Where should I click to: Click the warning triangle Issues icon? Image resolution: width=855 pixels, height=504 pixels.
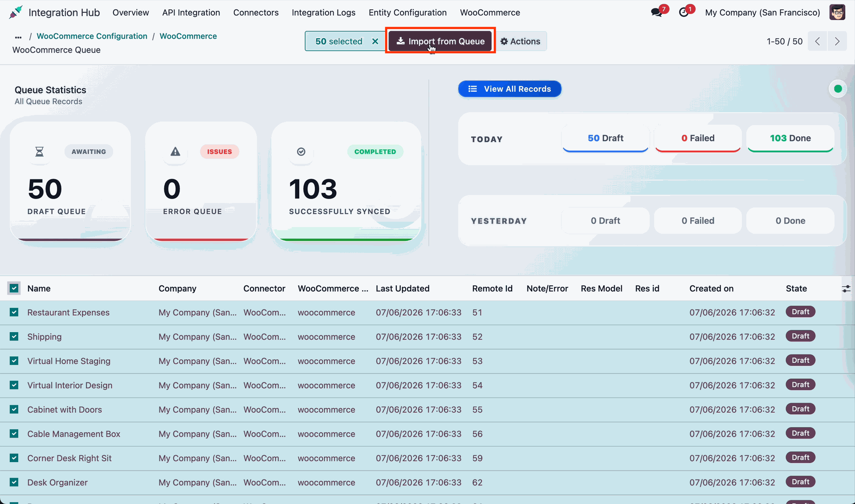[175, 152]
